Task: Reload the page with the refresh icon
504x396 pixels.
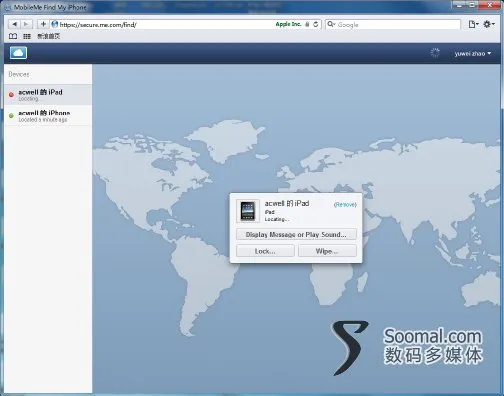Action: click(x=315, y=24)
